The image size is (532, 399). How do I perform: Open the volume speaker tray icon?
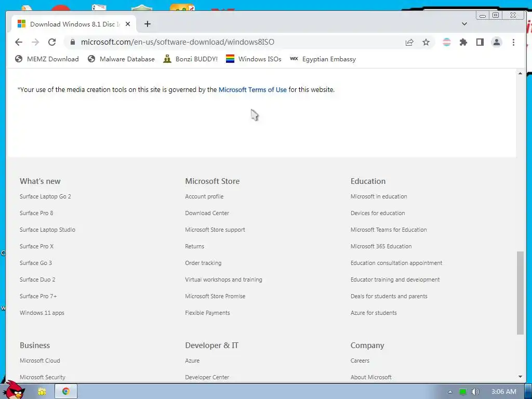click(475, 392)
